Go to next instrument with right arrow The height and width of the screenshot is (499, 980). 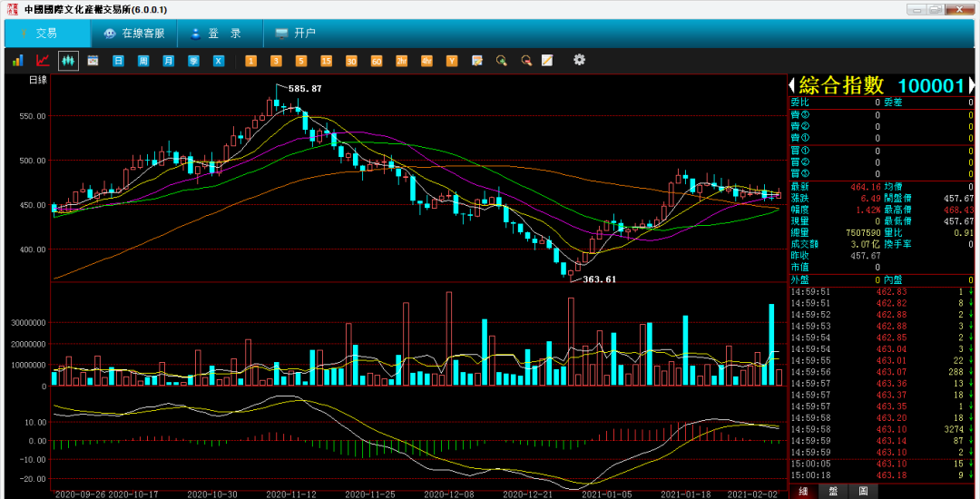971,85
